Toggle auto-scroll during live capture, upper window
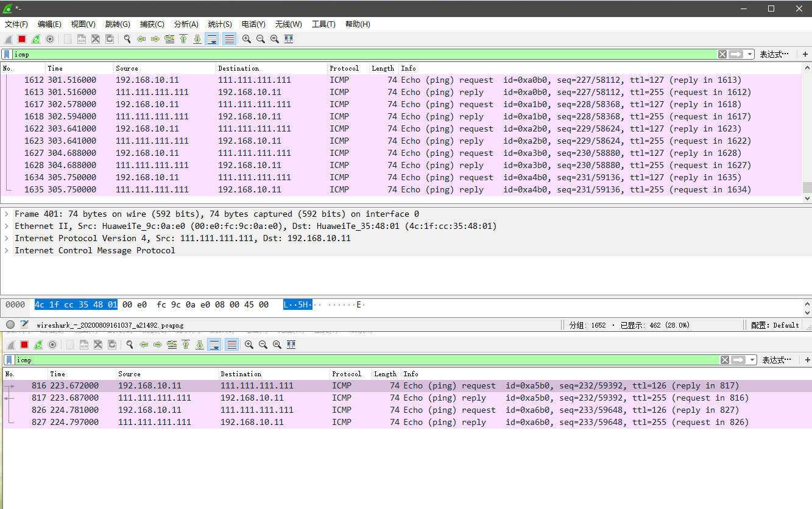 click(x=212, y=39)
